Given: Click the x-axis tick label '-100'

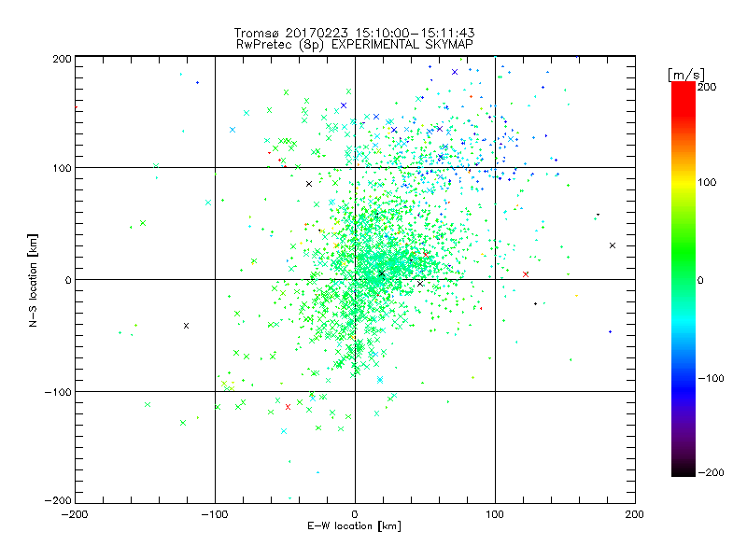Looking at the screenshot, I should click(x=215, y=514).
